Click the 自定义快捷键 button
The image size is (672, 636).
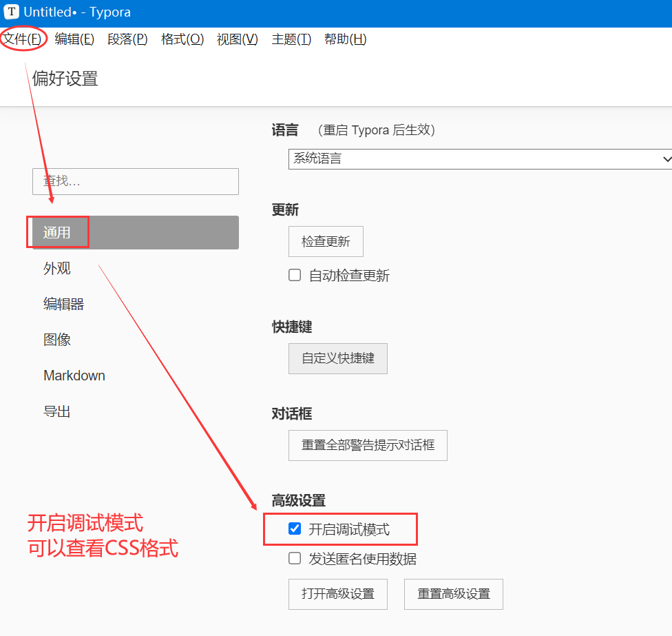pyautogui.click(x=337, y=358)
